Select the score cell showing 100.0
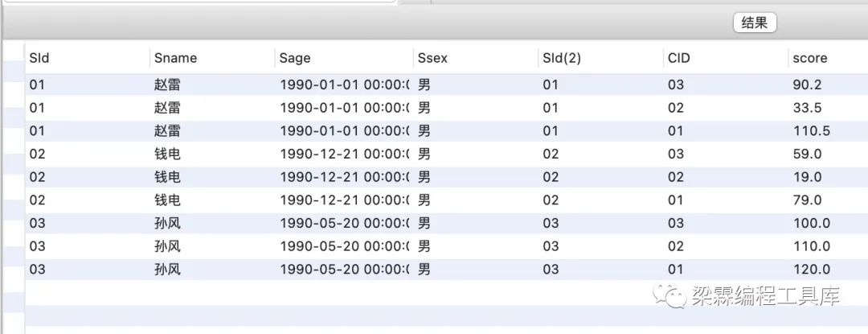This screenshot has height=334, width=868. [811, 223]
